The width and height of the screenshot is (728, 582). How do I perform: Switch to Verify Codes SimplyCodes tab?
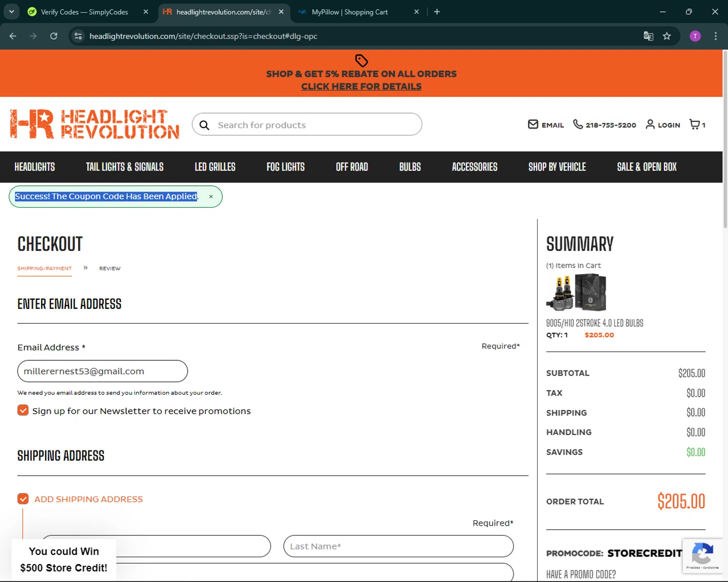click(84, 12)
